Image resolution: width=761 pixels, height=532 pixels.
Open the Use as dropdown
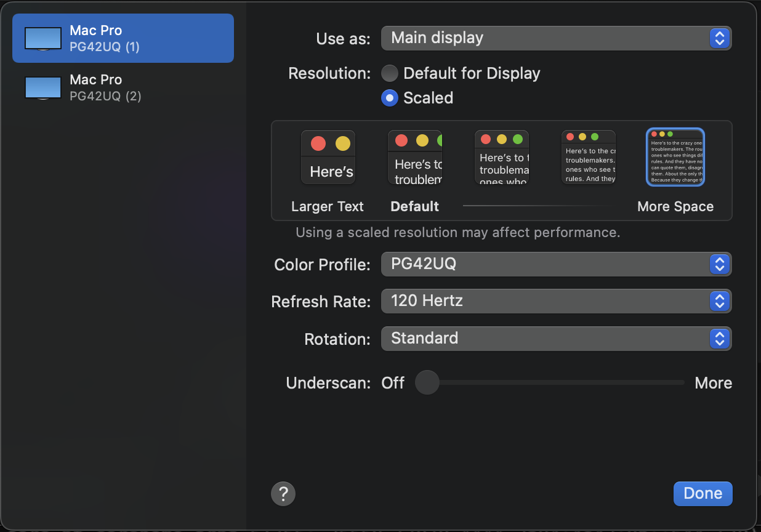[x=556, y=38]
